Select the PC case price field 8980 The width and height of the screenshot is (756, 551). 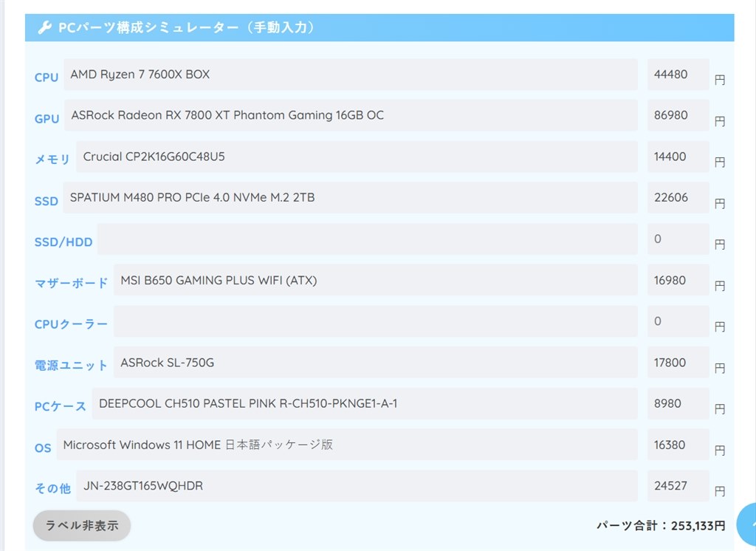tap(678, 403)
